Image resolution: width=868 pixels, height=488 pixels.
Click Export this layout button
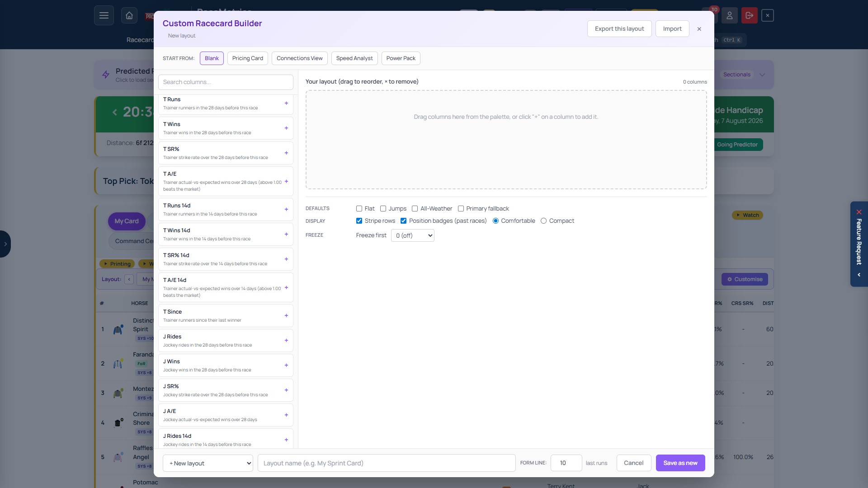(x=619, y=29)
